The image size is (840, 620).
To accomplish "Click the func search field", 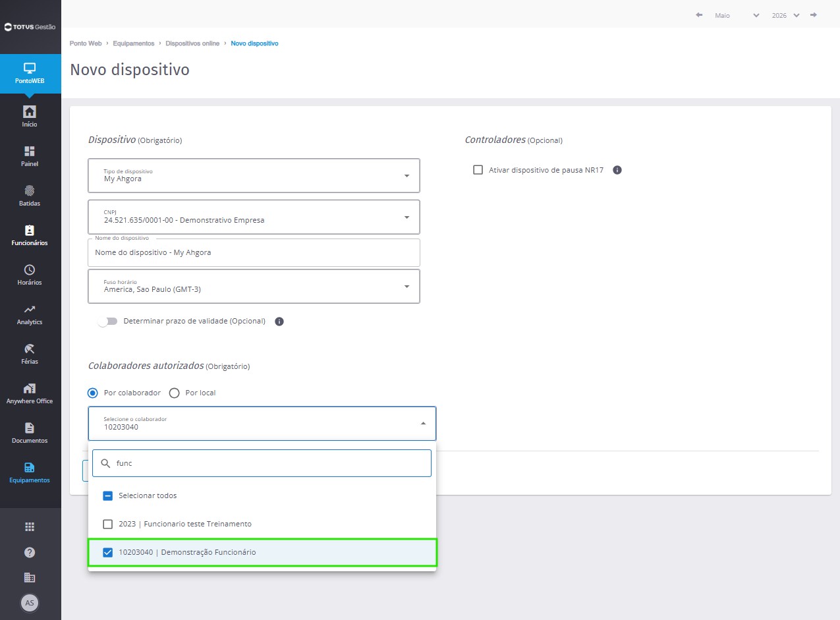I will tap(262, 463).
